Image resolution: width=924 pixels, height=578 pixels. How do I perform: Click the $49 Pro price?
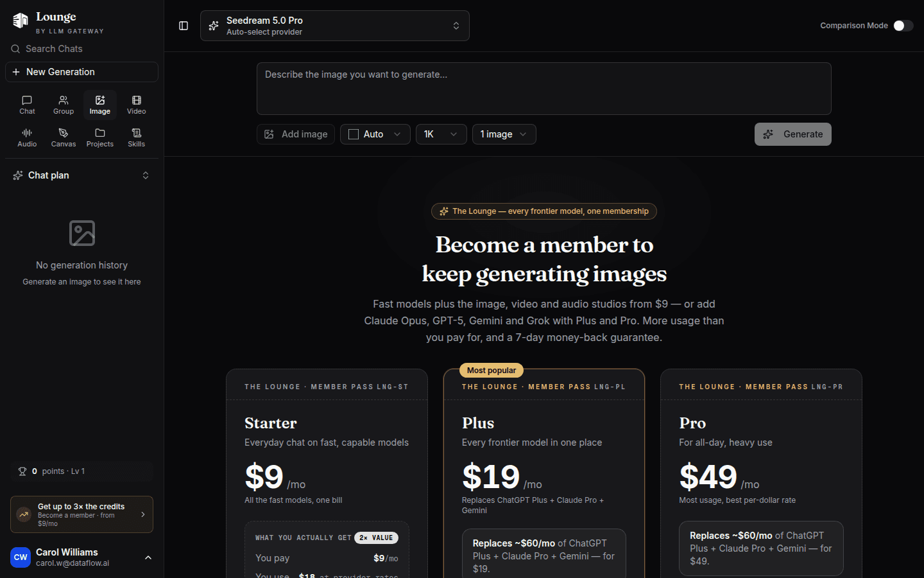pos(708,477)
